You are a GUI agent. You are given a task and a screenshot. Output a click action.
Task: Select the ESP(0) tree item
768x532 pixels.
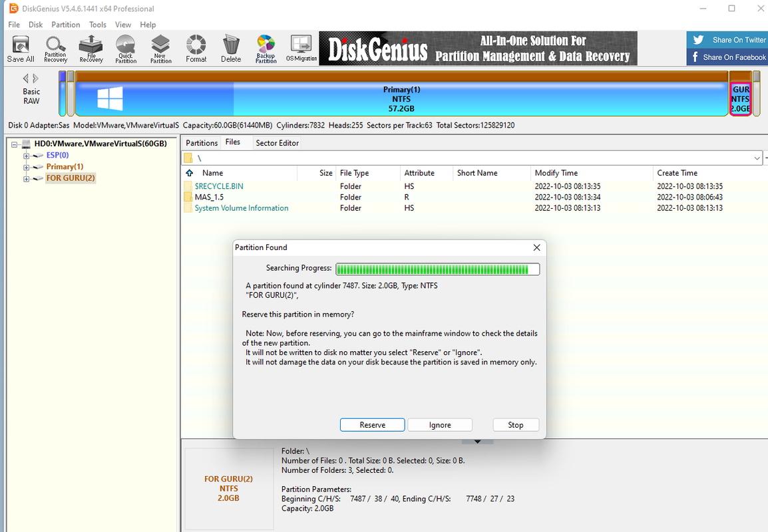pyautogui.click(x=57, y=155)
